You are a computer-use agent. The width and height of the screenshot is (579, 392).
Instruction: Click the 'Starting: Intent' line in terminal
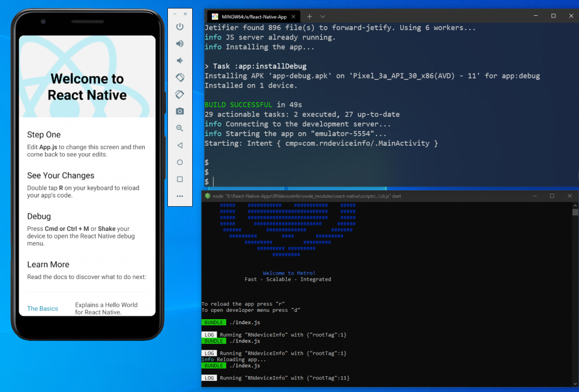click(x=321, y=143)
